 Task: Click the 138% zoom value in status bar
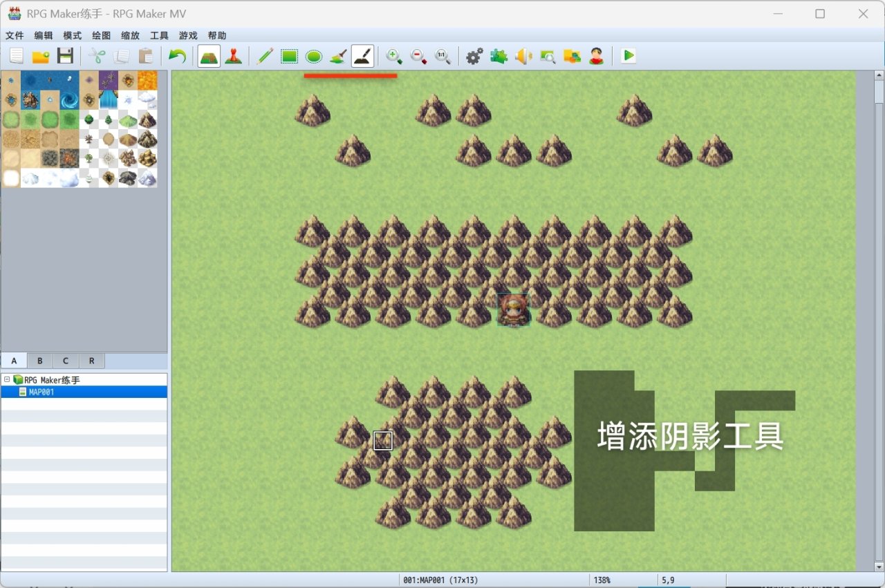[x=602, y=580]
